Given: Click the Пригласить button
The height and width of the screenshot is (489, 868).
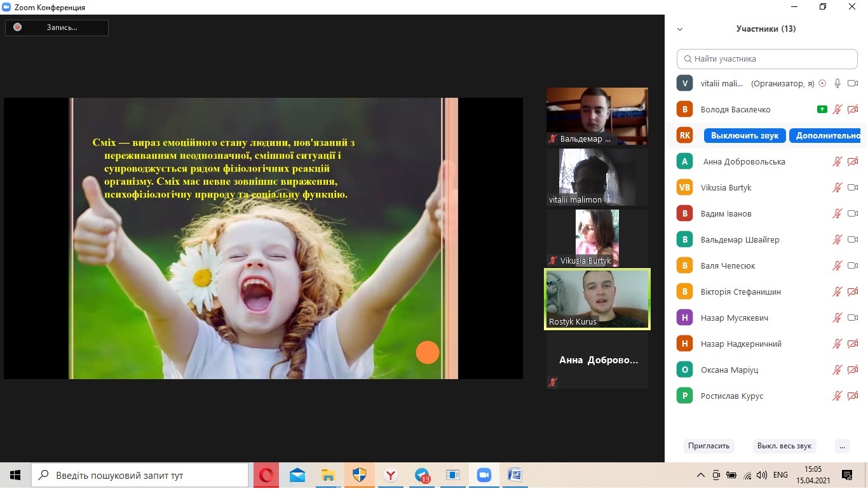Looking at the screenshot, I should tap(709, 446).
